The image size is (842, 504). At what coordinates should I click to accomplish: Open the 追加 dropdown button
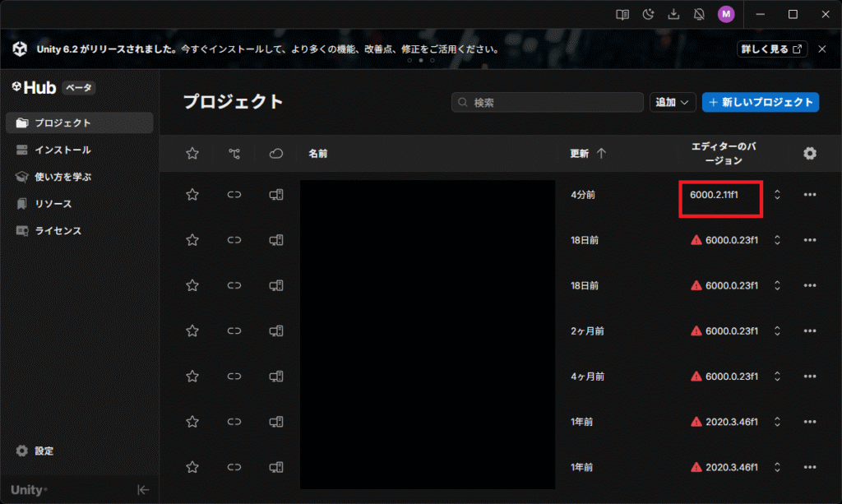[x=673, y=102]
